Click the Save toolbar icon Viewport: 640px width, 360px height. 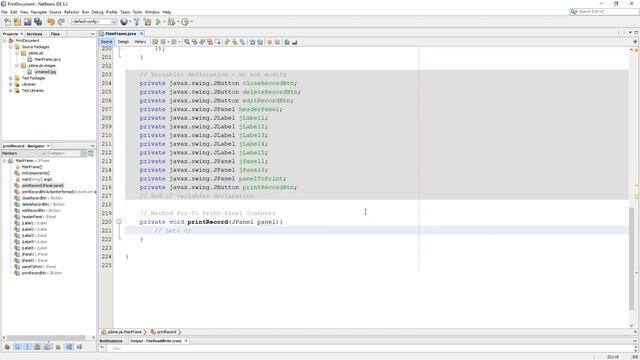[27, 22]
